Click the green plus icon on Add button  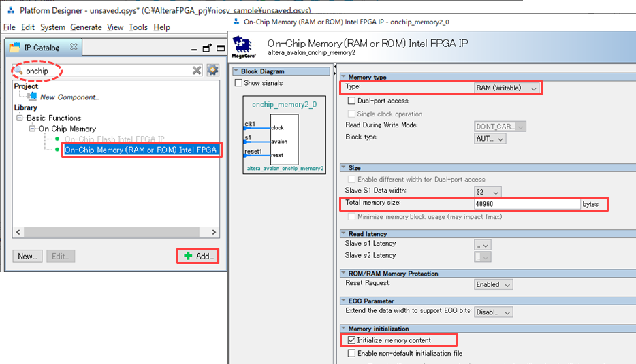coord(188,256)
